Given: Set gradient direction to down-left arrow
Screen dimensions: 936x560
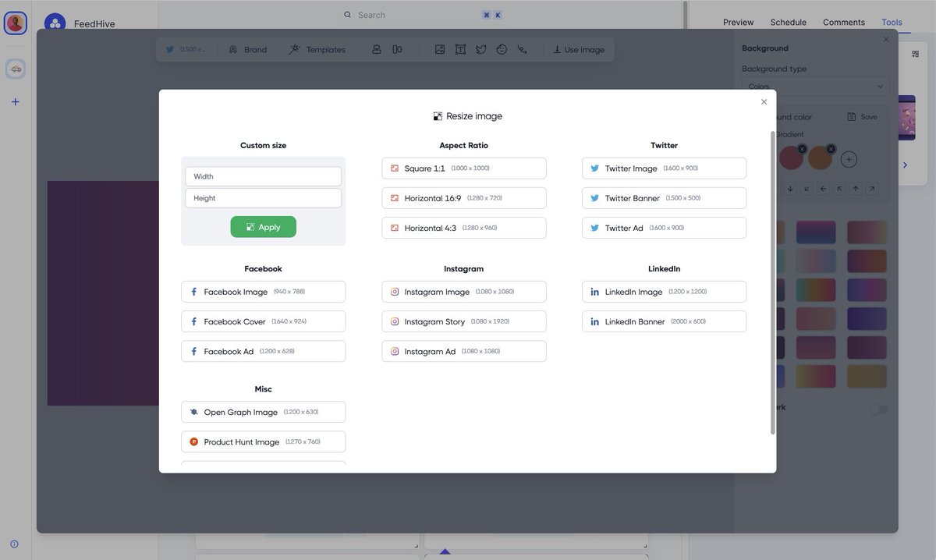Looking at the screenshot, I should pos(807,189).
